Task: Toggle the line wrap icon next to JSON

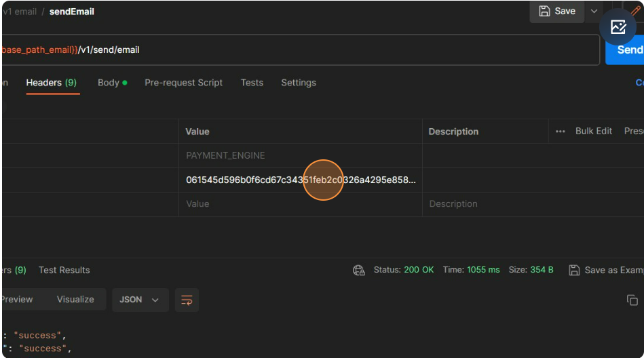Action: (187, 300)
